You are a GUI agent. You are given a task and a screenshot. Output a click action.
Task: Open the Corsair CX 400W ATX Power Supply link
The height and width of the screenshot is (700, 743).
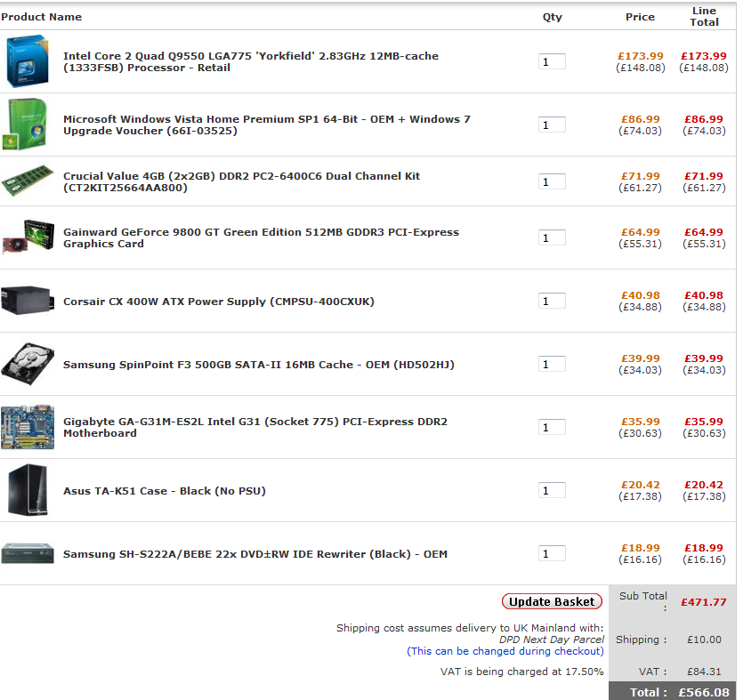(219, 302)
